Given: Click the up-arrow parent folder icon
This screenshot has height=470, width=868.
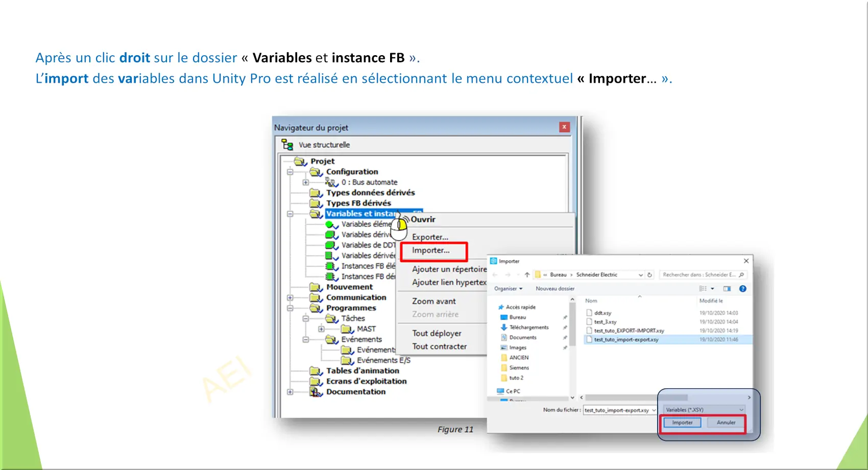Looking at the screenshot, I should point(527,275).
